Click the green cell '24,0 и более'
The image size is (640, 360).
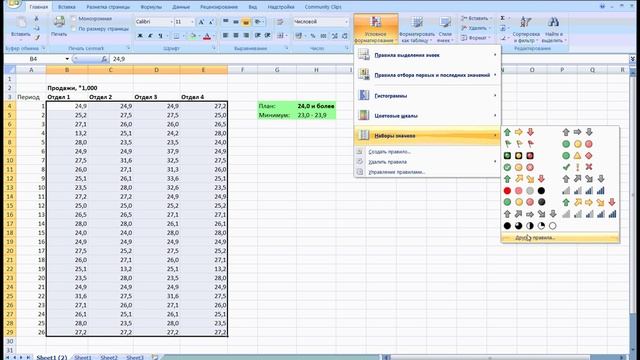[x=316, y=106]
